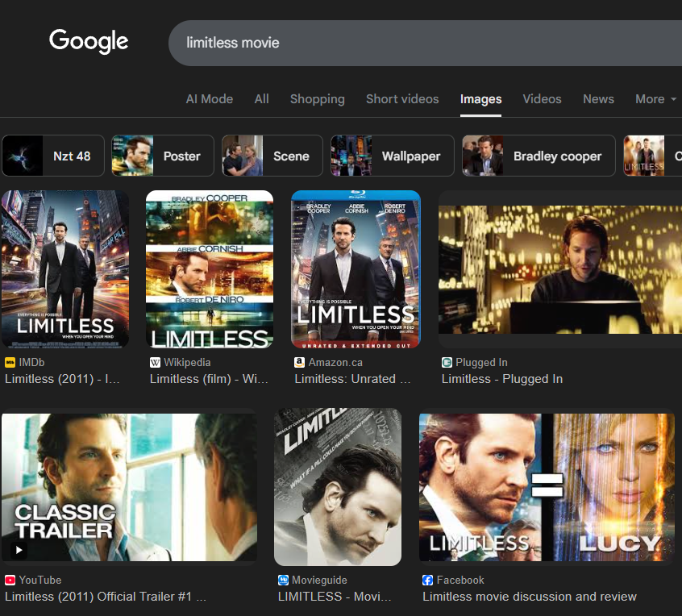Select the Nzt 48 filter chip
The image size is (682, 616).
pyautogui.click(x=53, y=156)
